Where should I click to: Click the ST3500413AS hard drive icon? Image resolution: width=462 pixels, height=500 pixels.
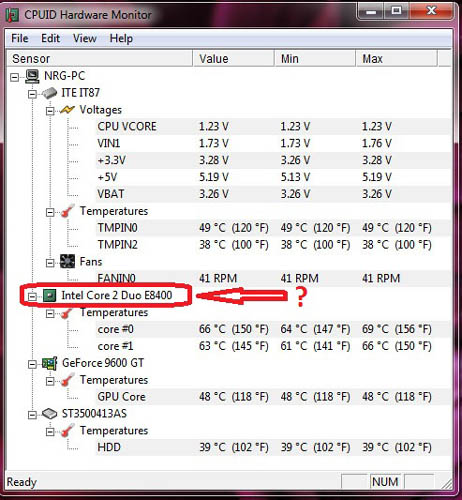click(49, 414)
